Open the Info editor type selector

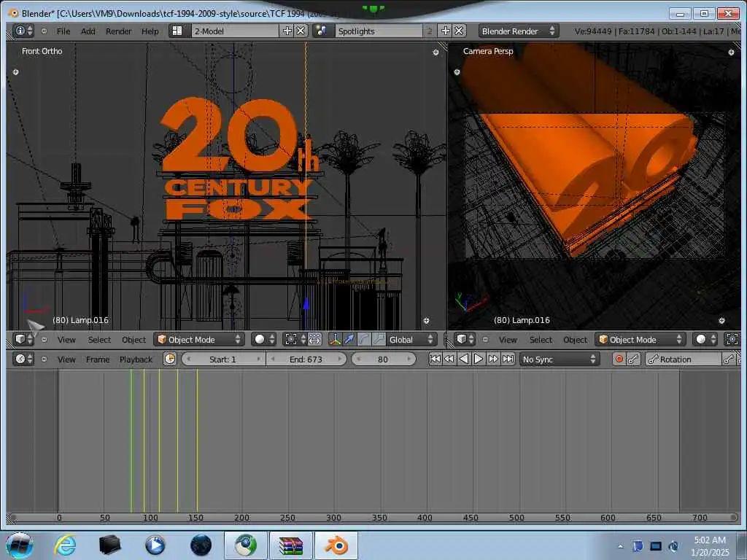[23, 31]
